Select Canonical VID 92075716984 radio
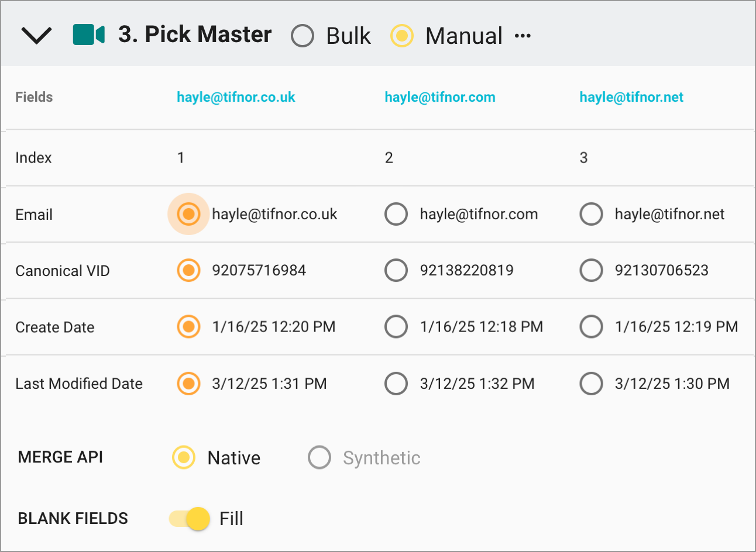Screen dimensions: 756x552 (x=188, y=270)
